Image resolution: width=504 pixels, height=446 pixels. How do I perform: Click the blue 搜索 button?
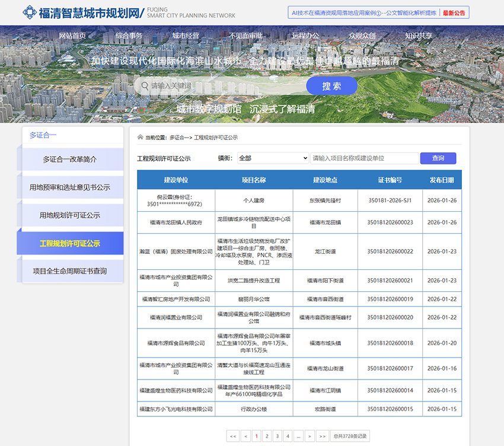[x=331, y=86]
